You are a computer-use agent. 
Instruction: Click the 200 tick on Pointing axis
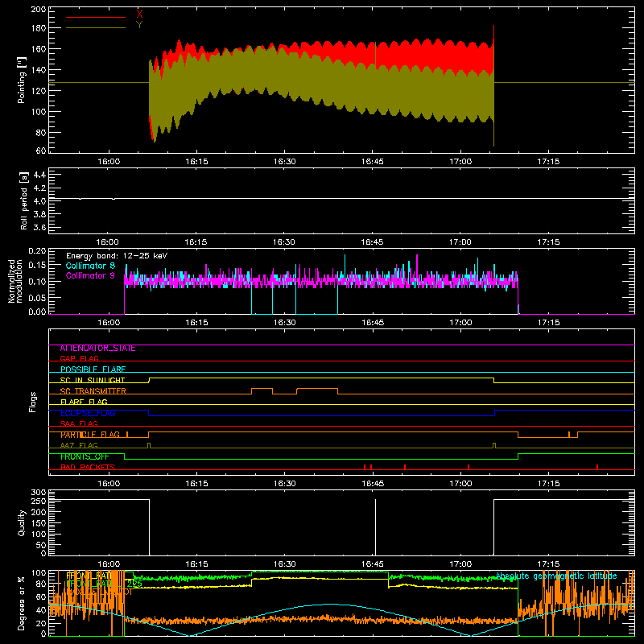pyautogui.click(x=38, y=10)
